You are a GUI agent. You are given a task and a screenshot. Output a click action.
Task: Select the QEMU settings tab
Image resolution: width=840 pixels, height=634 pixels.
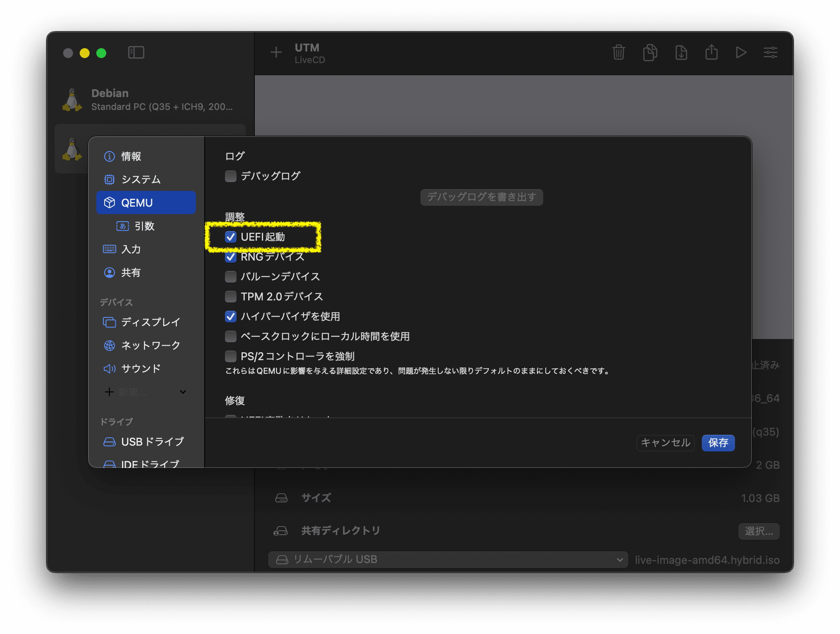click(x=146, y=202)
